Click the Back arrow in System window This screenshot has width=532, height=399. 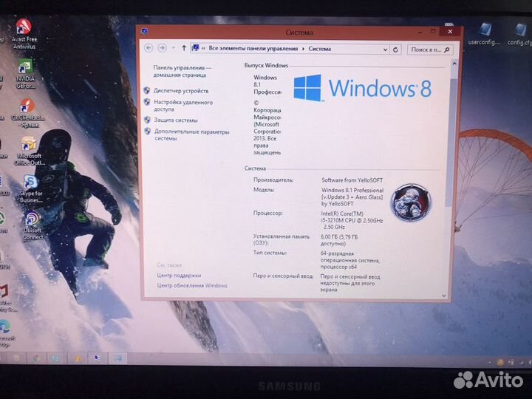pos(149,48)
